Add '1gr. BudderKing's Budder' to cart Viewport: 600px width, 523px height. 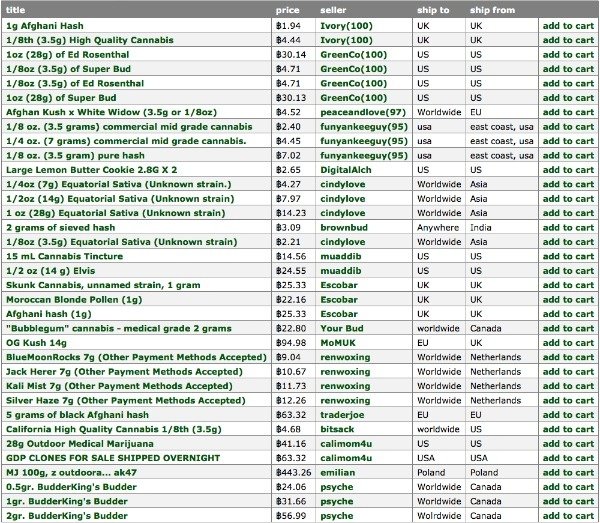(x=568, y=502)
